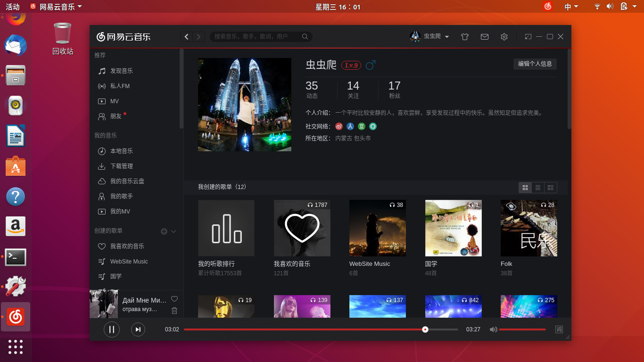Screen dimensions: 644x362
Task: Open the Douban social network icon
Action: [362, 126]
